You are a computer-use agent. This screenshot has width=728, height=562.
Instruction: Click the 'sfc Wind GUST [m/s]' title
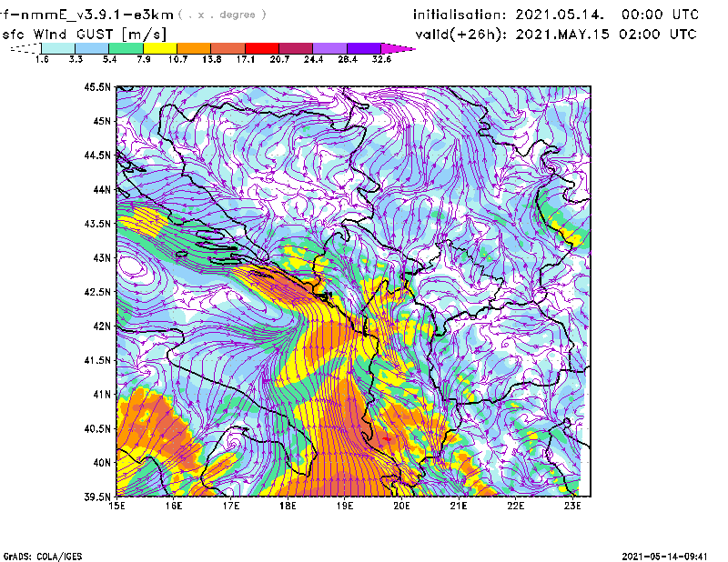(85, 35)
